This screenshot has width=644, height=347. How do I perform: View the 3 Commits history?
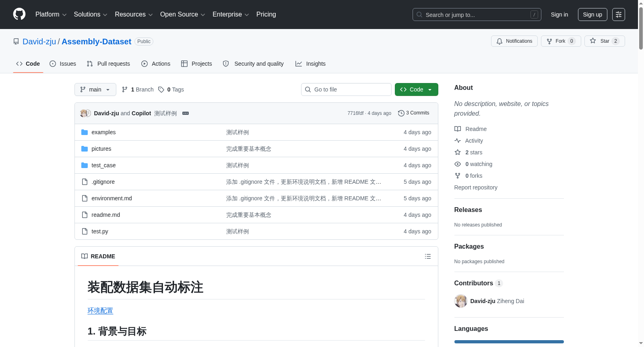click(413, 113)
